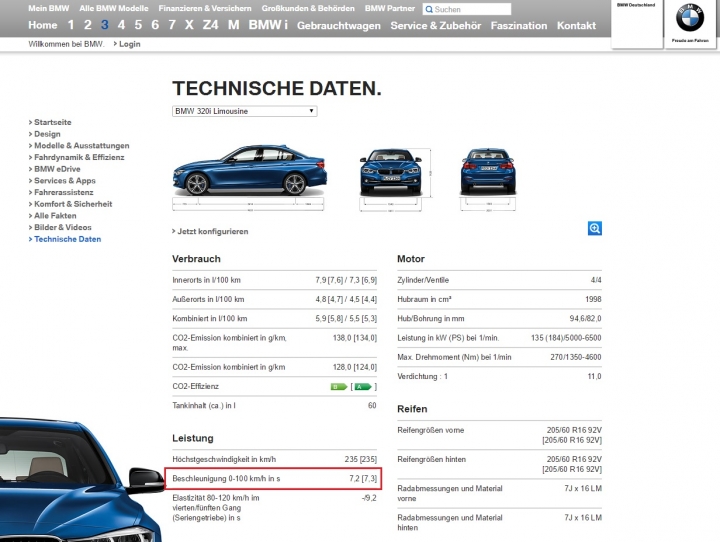
Task: Open Komfort & Sicherheit sidebar link
Action: tap(73, 204)
